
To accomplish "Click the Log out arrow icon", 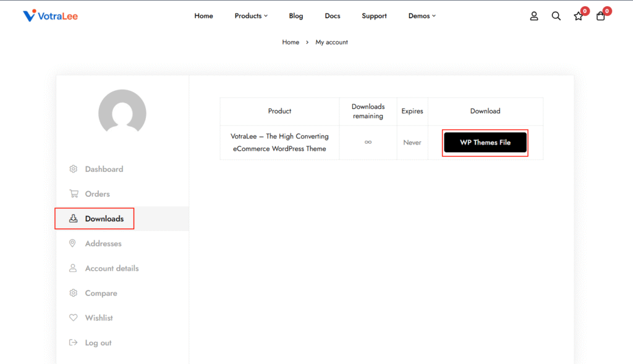I will pos(73,342).
